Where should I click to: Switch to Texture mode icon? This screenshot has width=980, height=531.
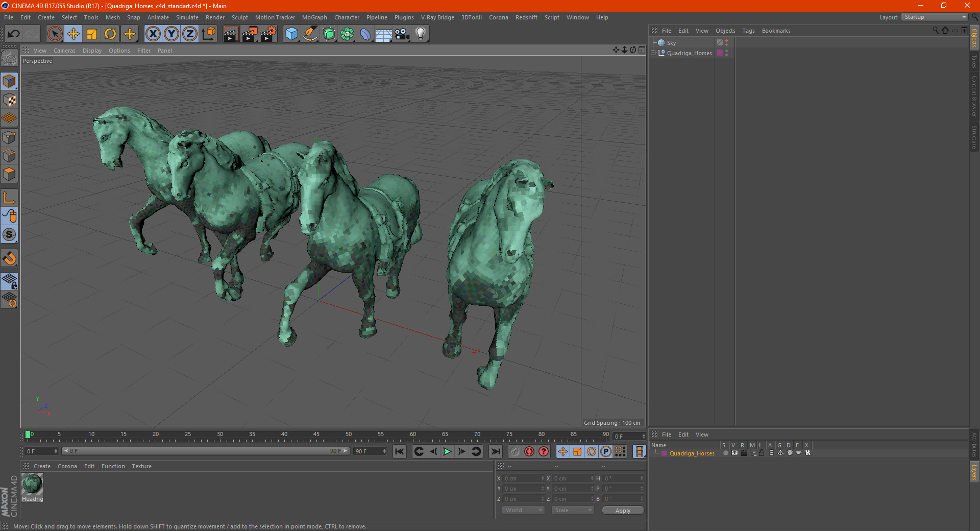9,100
